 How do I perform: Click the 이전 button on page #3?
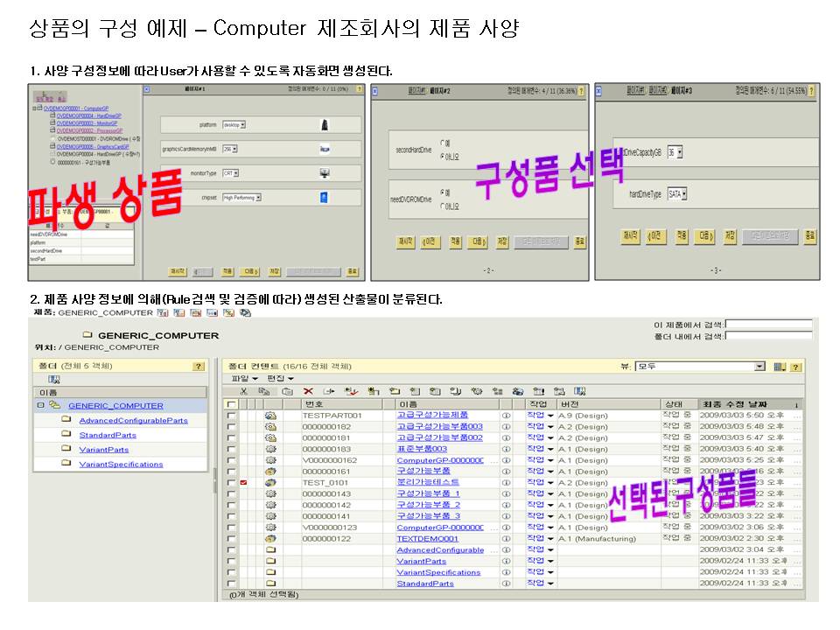coord(655,235)
